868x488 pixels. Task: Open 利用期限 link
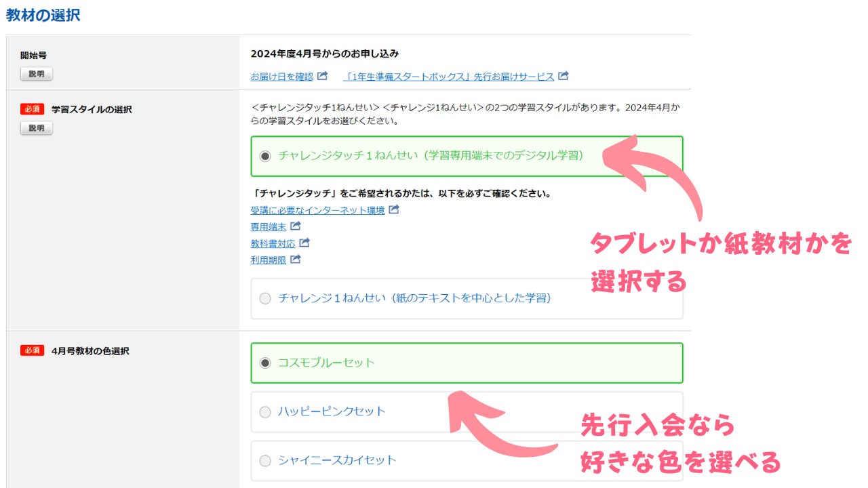coord(269,259)
